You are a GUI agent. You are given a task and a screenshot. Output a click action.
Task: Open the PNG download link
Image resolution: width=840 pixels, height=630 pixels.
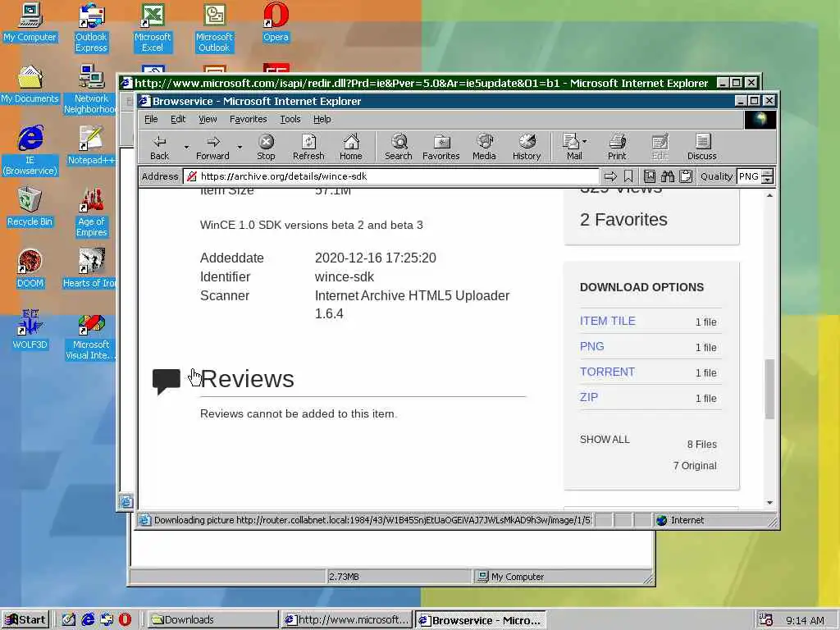592,346
